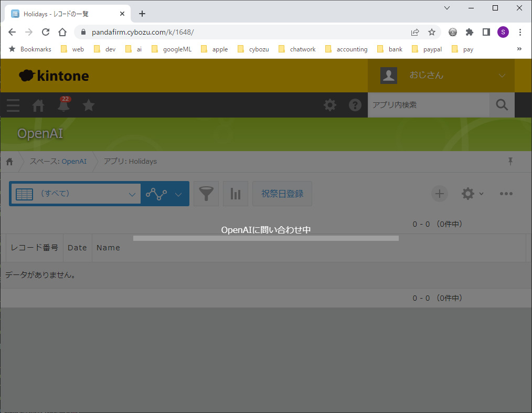Reload the current page
This screenshot has width=532, height=413.
pos(46,32)
